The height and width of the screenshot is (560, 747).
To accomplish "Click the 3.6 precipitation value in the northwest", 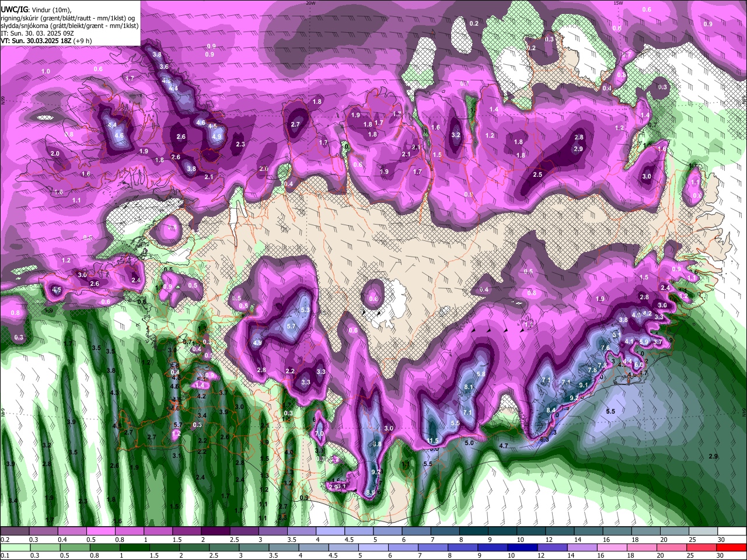I will click(x=164, y=66).
